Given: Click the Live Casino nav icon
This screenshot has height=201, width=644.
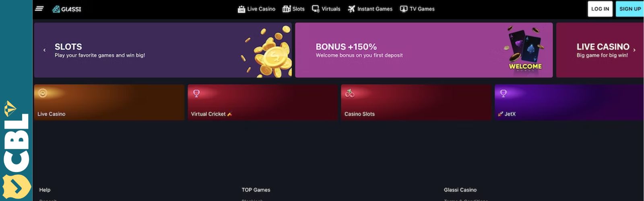Looking at the screenshot, I should click(x=241, y=9).
